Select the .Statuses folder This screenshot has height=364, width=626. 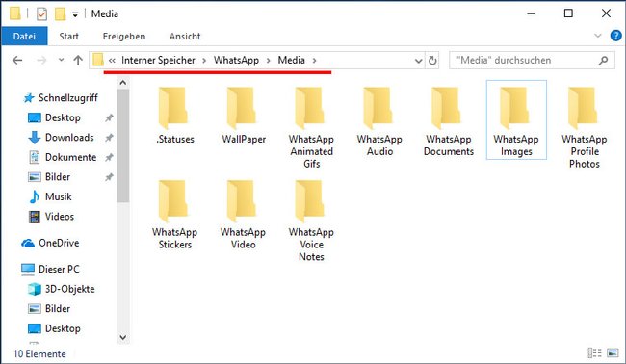(x=174, y=116)
